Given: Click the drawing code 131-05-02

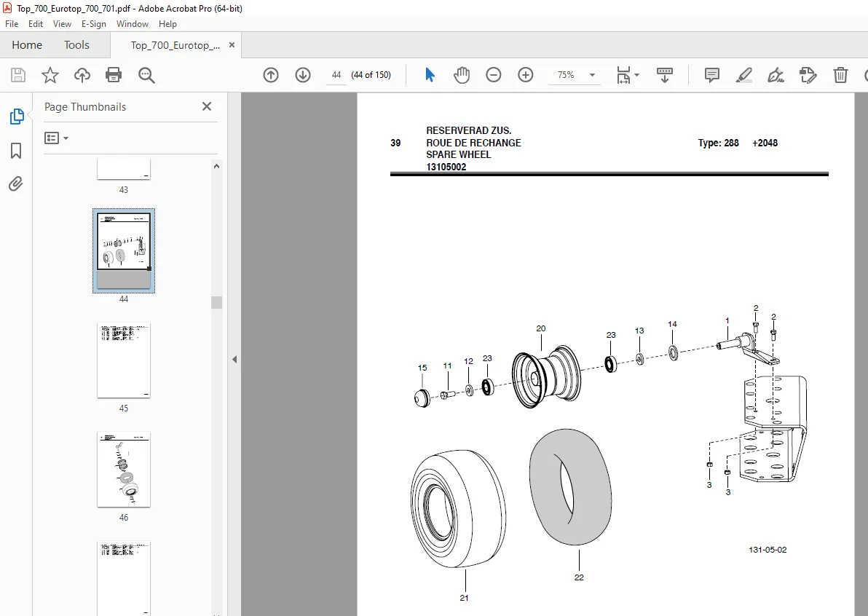Looking at the screenshot, I should point(768,550).
